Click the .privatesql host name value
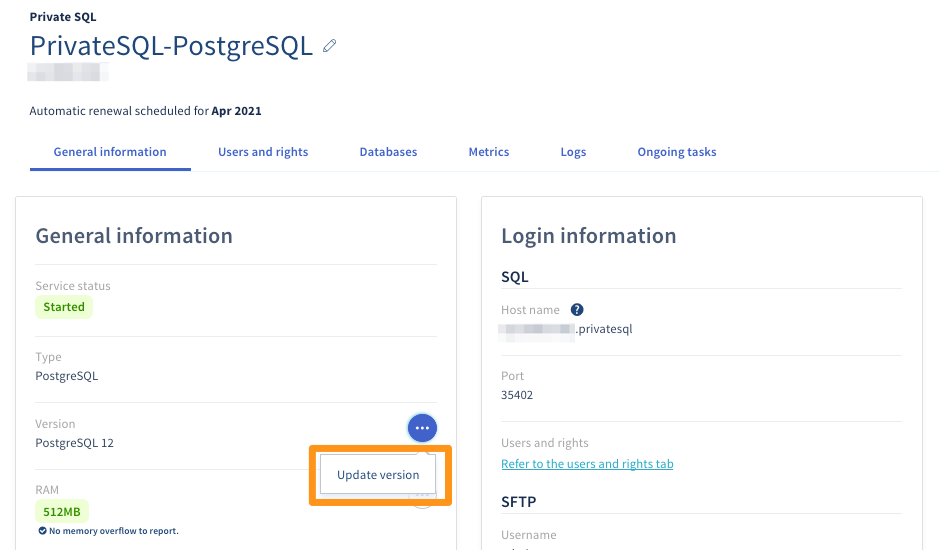 point(604,329)
